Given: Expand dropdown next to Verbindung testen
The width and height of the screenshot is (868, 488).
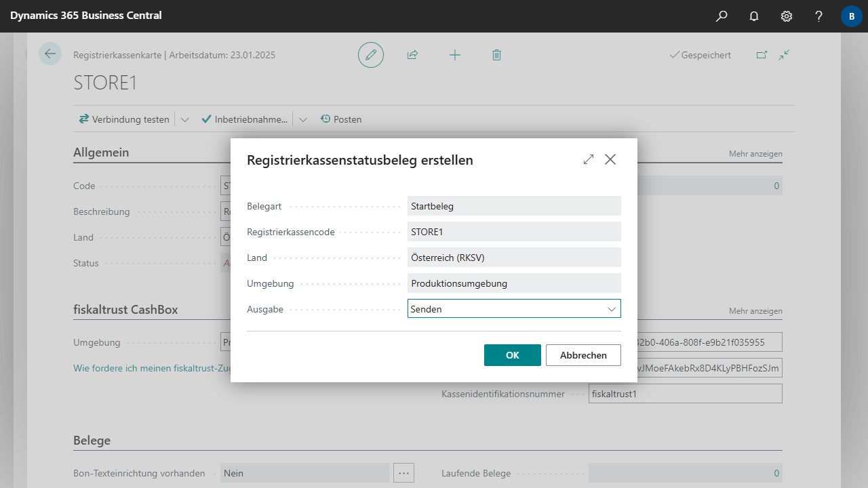Looking at the screenshot, I should pyautogui.click(x=184, y=119).
